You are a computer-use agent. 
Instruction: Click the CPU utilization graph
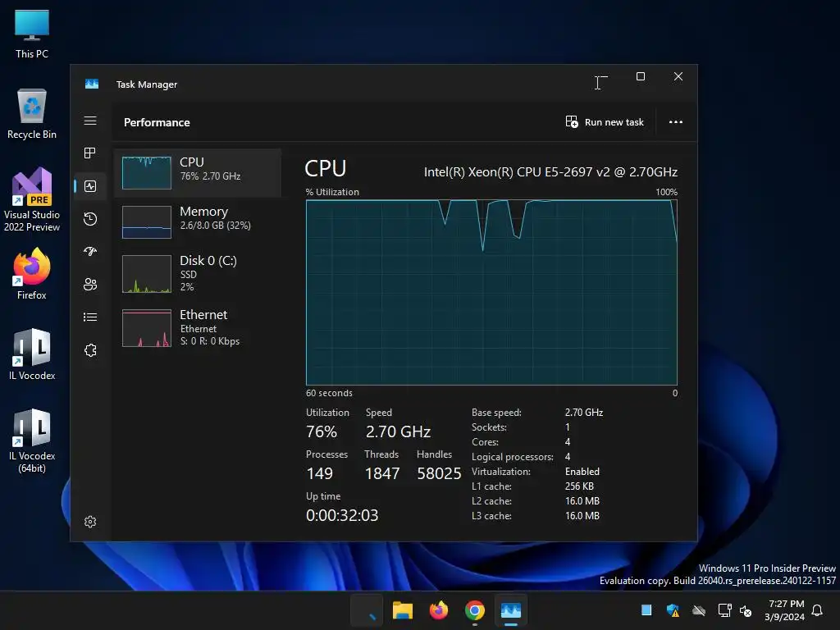(x=491, y=292)
